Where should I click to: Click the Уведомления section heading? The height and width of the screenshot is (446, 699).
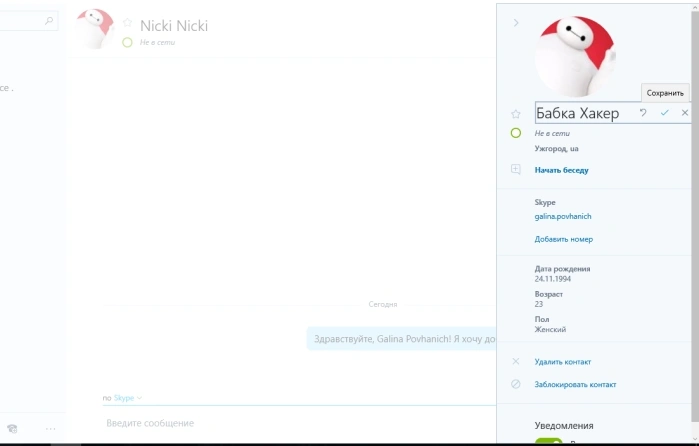pos(564,425)
